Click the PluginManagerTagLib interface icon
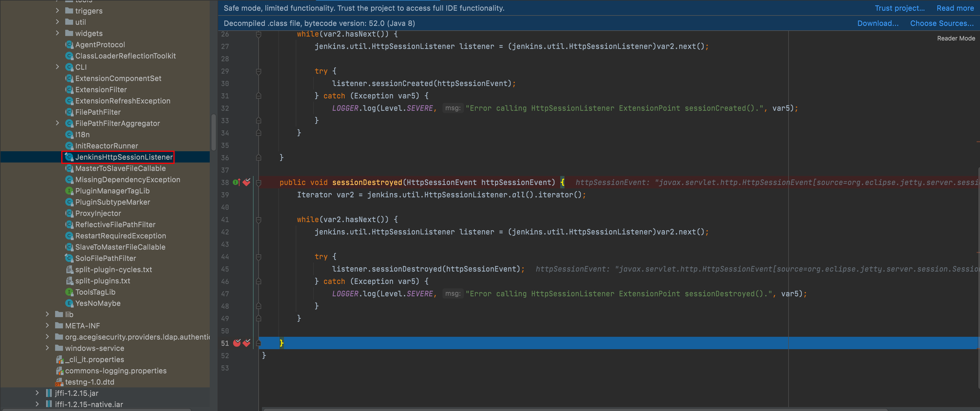The height and width of the screenshot is (411, 980). 69,191
